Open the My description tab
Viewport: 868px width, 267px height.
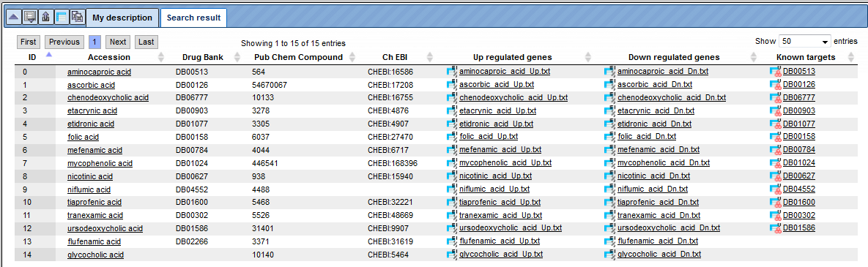[122, 18]
